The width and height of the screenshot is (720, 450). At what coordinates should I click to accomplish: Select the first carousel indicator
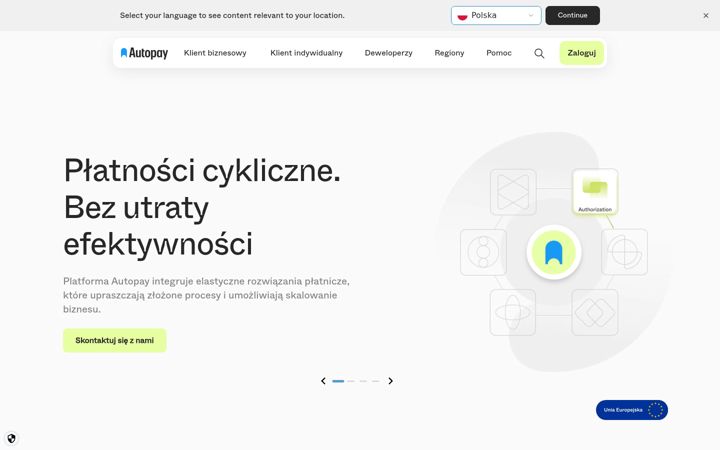(x=338, y=381)
